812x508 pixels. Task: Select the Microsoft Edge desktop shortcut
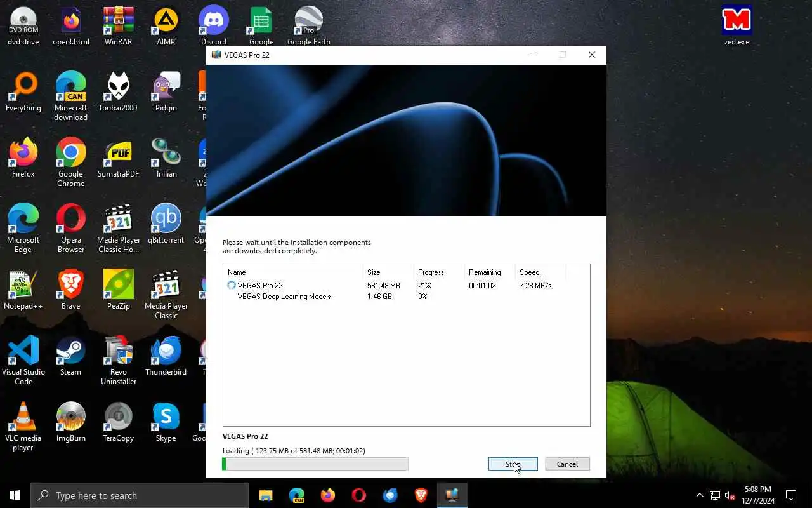pyautogui.click(x=23, y=229)
